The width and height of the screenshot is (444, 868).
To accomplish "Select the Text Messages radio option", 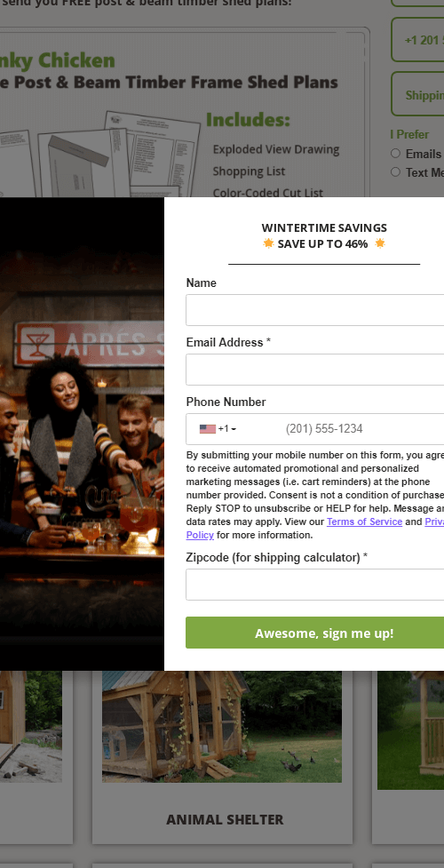I will tap(395, 172).
